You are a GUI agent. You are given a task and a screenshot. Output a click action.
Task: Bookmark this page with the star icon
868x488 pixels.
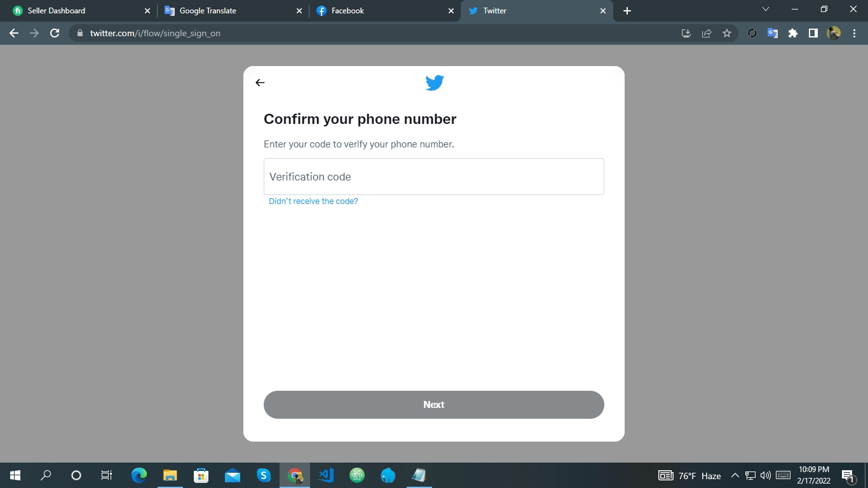(727, 33)
